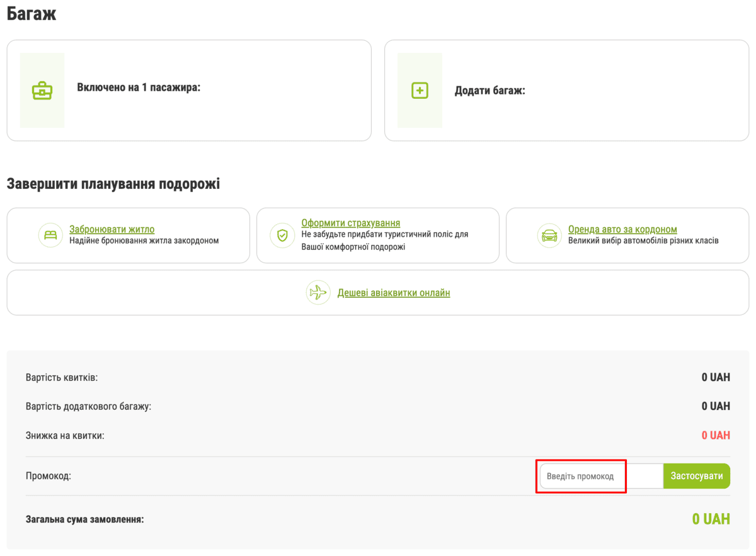
Task: Click the green '0 UAH' total amount
Action: [x=711, y=519]
